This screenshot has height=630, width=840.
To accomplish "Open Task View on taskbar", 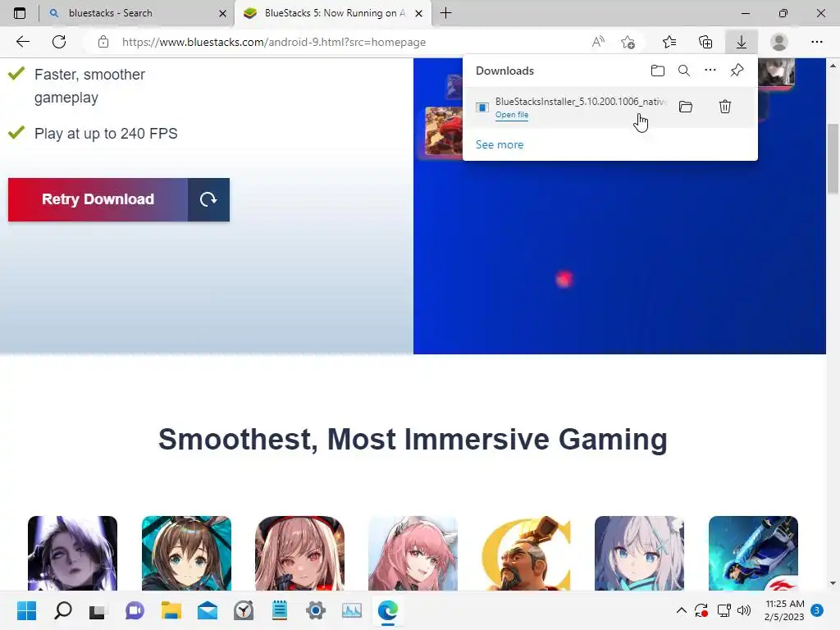I will (x=98, y=610).
